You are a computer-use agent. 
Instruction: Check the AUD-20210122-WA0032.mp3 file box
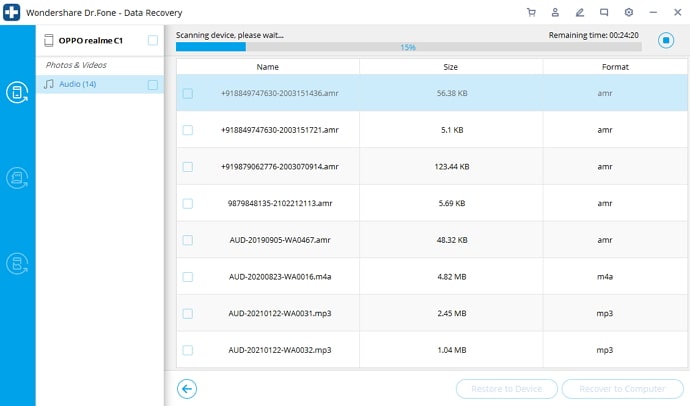[x=188, y=350]
